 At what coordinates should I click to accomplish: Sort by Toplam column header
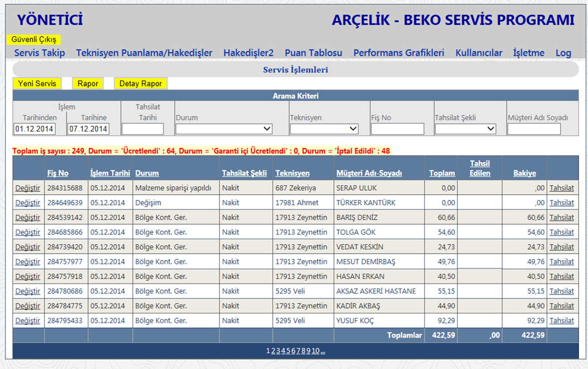[x=442, y=173]
